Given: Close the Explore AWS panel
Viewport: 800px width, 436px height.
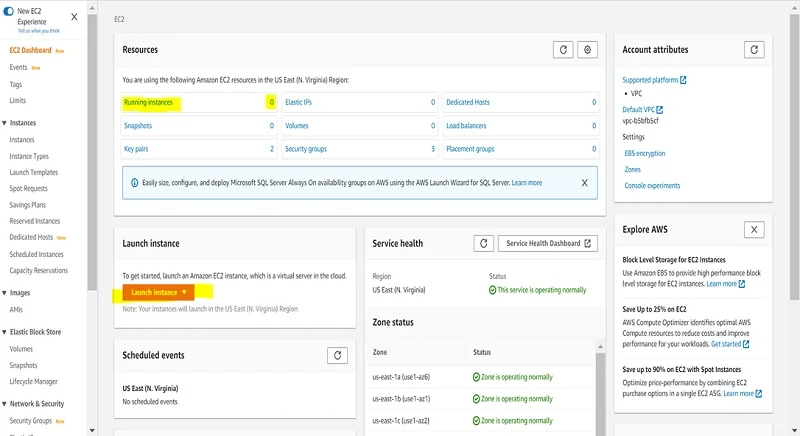Looking at the screenshot, I should [x=754, y=230].
